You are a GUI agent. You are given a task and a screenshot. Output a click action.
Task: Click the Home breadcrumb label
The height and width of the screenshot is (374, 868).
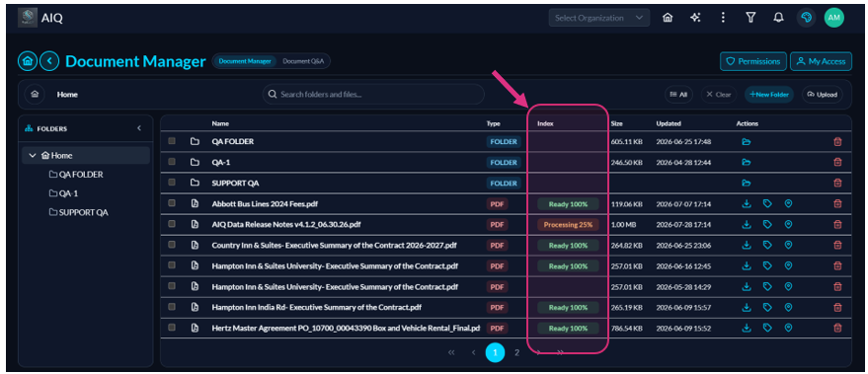(67, 95)
